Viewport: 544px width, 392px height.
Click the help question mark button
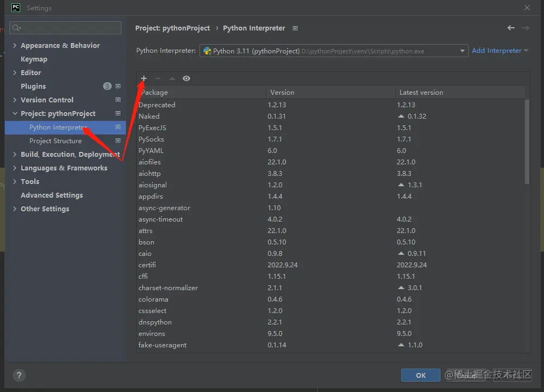(19, 375)
